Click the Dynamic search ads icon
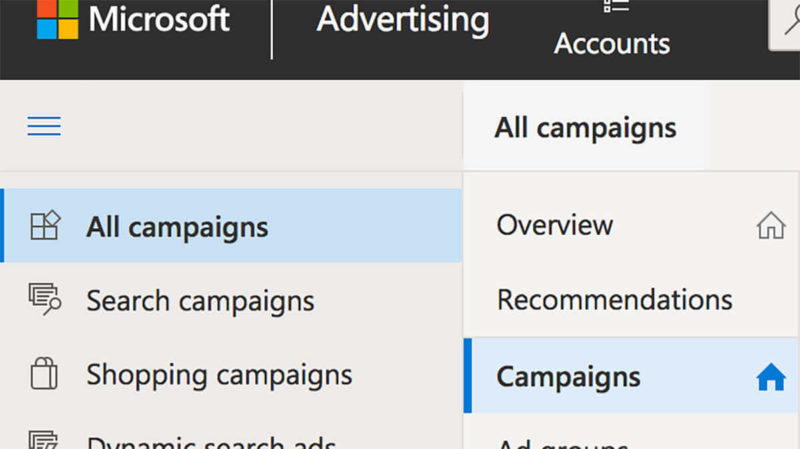The image size is (800, 449). pos(44,440)
